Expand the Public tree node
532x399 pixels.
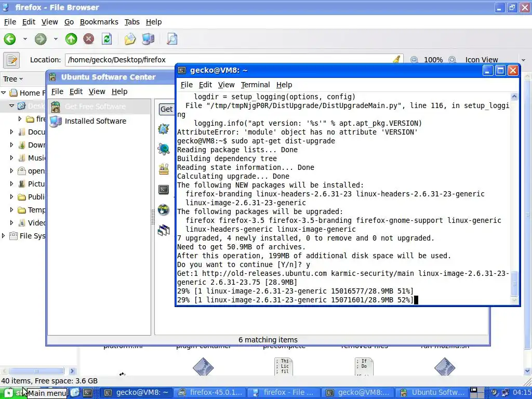coord(11,197)
